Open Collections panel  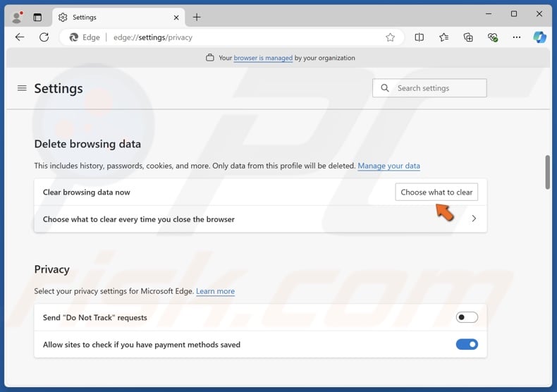468,37
